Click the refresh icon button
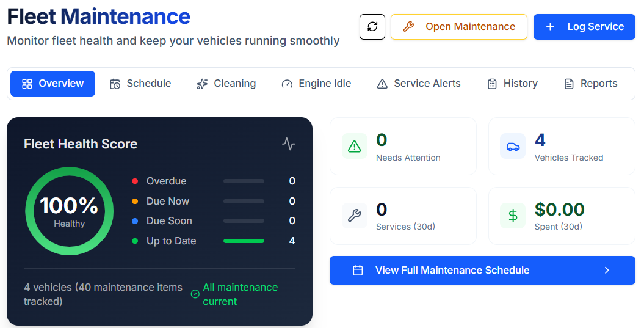This screenshot has width=644, height=328. pyautogui.click(x=372, y=27)
